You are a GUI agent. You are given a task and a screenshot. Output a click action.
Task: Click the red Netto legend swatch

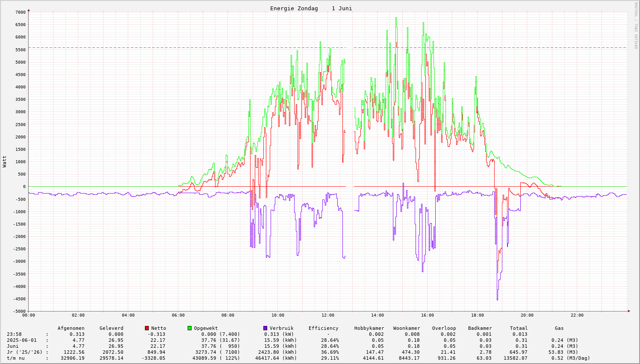147,328
